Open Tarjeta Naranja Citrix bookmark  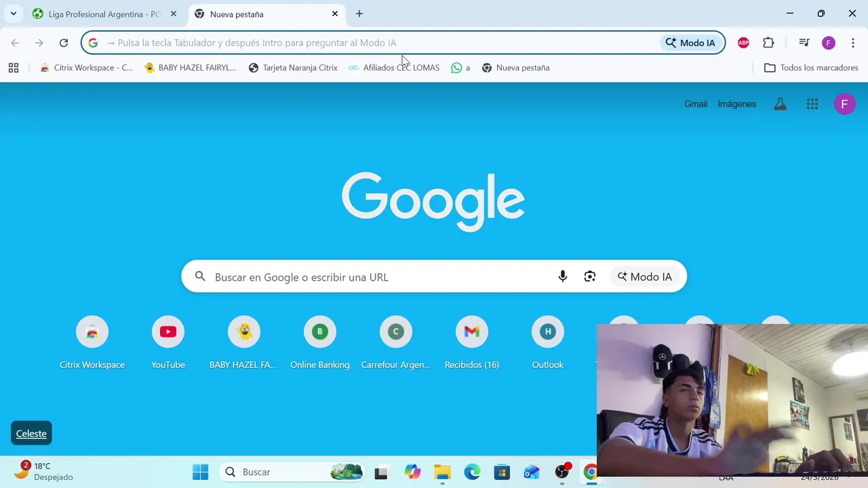293,68
